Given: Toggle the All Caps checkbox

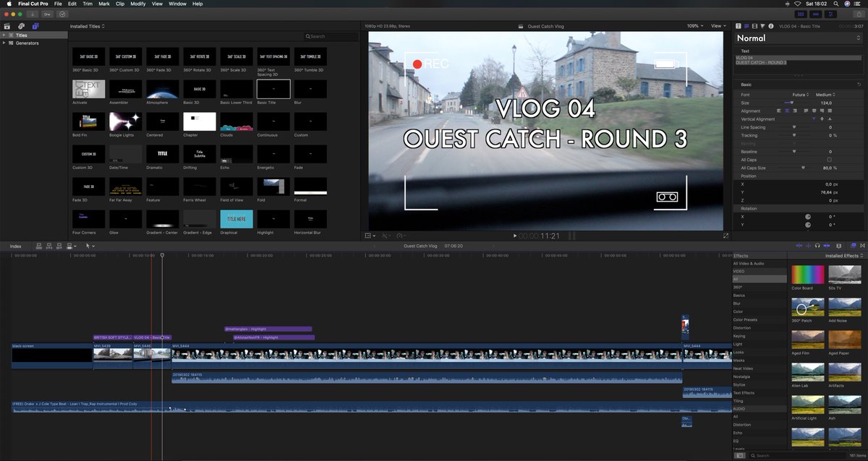Looking at the screenshot, I should click(829, 159).
